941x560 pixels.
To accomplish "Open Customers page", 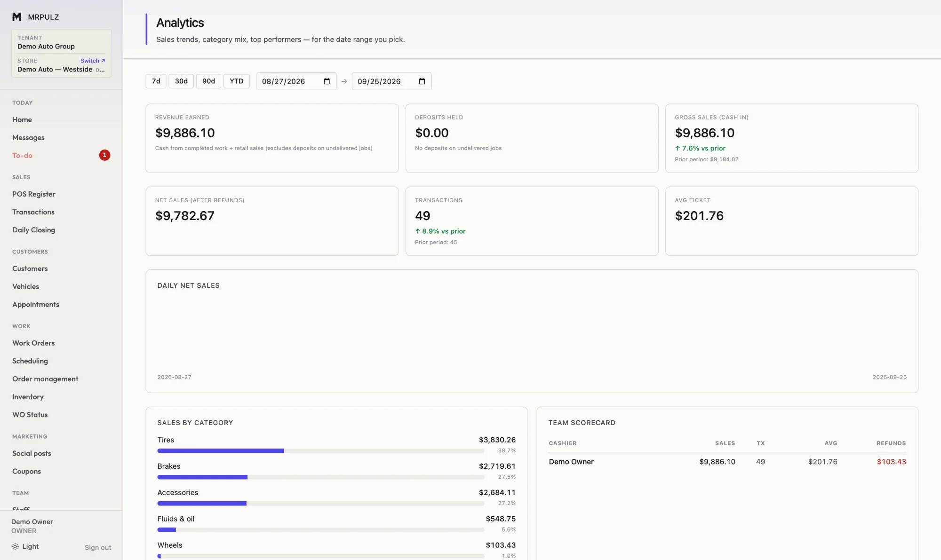I will tap(30, 268).
